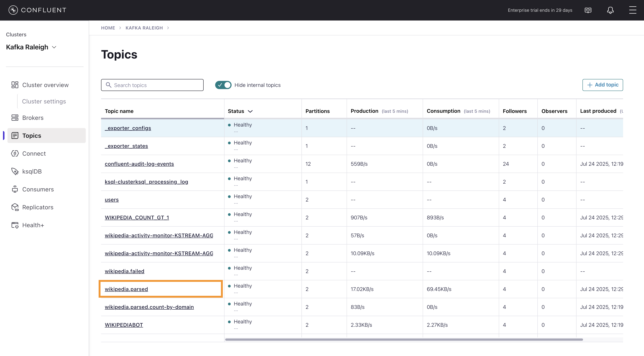Click the Brokers server icon

click(x=15, y=118)
